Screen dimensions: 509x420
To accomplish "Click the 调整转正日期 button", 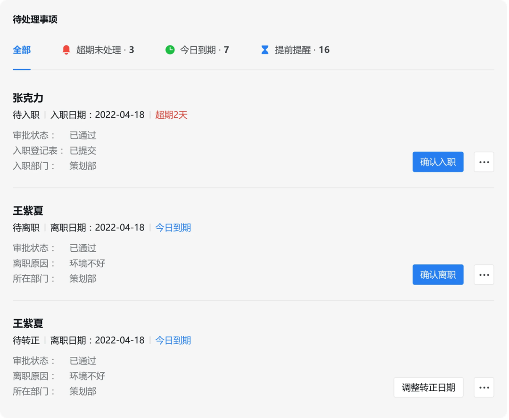I will pos(428,387).
